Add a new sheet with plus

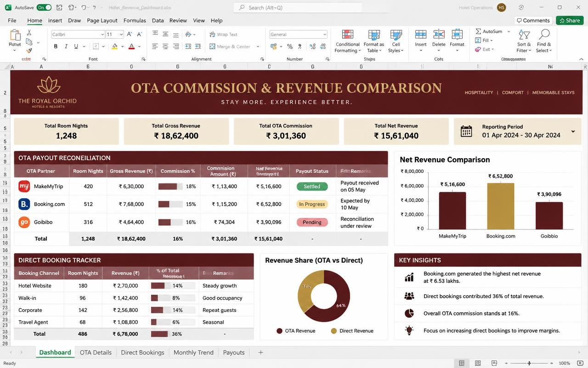coord(260,352)
